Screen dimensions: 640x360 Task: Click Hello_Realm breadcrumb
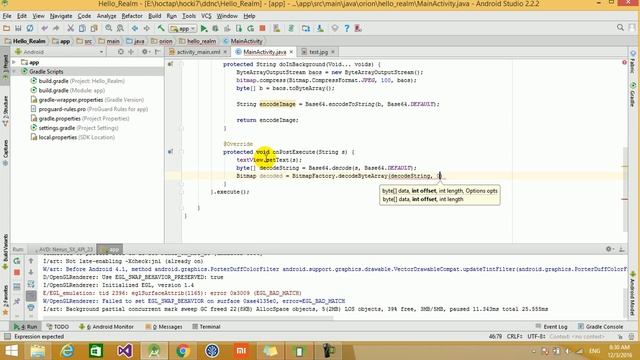coord(25,41)
